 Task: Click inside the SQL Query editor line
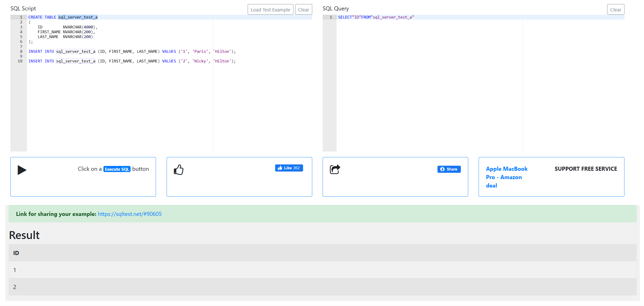coord(376,17)
